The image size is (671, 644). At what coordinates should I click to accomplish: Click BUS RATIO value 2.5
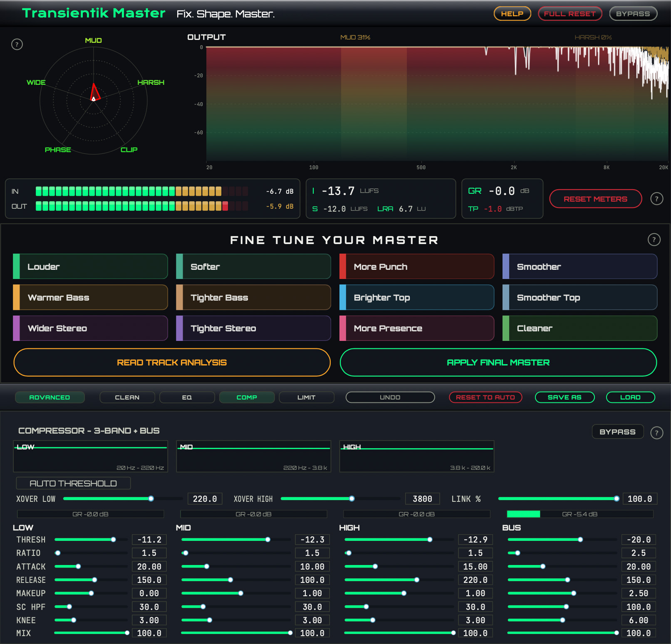pos(639,553)
